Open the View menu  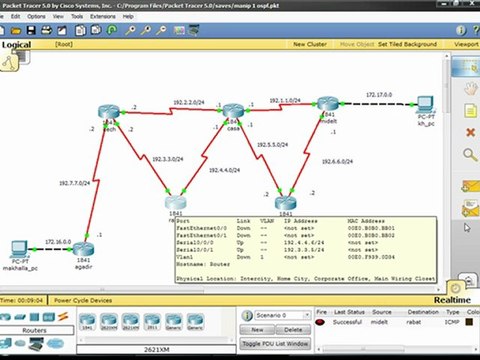pos(58,16)
